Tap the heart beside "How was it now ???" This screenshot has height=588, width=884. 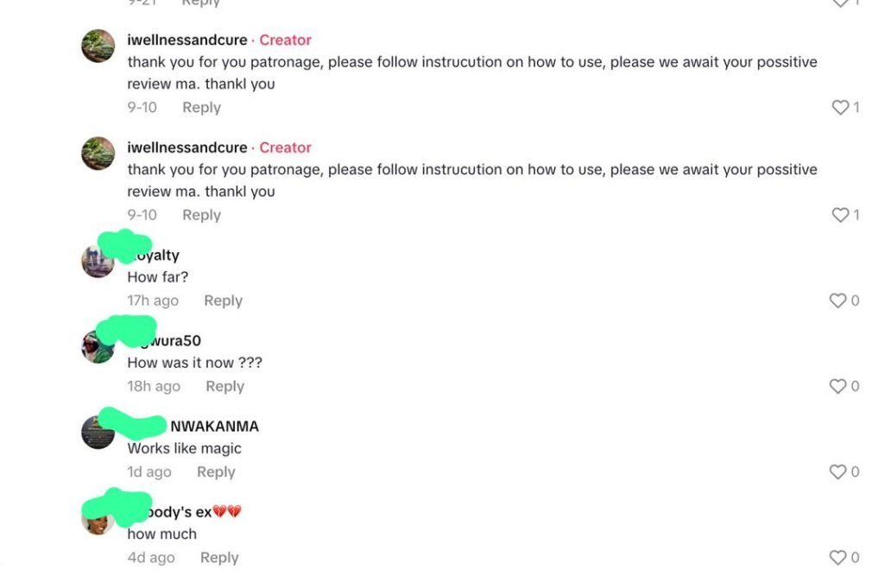coord(837,386)
